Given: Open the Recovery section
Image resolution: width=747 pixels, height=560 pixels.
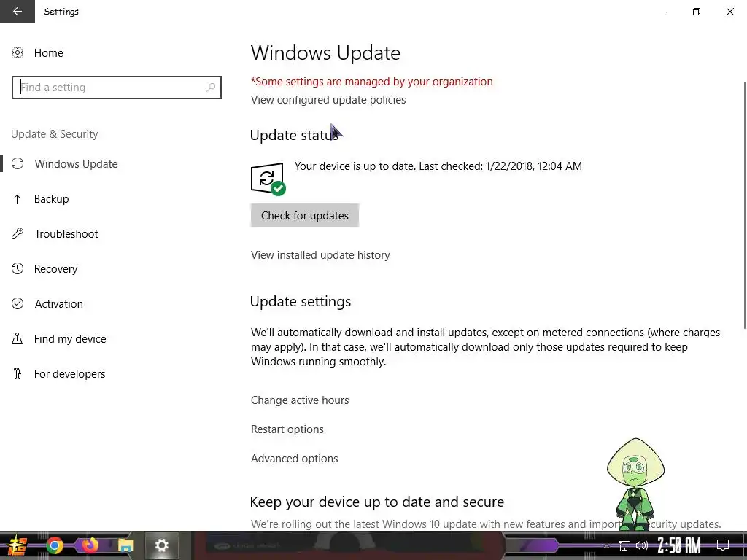Looking at the screenshot, I should (x=55, y=269).
